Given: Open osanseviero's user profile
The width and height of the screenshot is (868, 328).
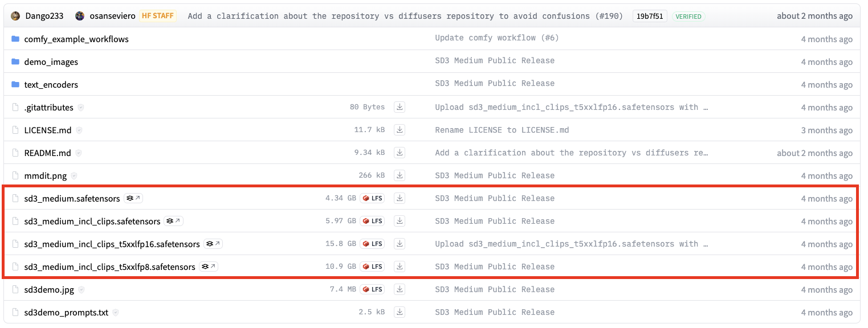Looking at the screenshot, I should pyautogui.click(x=112, y=16).
